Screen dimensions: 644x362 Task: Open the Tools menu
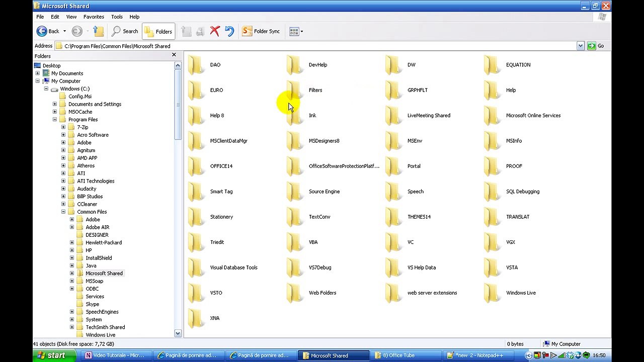click(117, 17)
